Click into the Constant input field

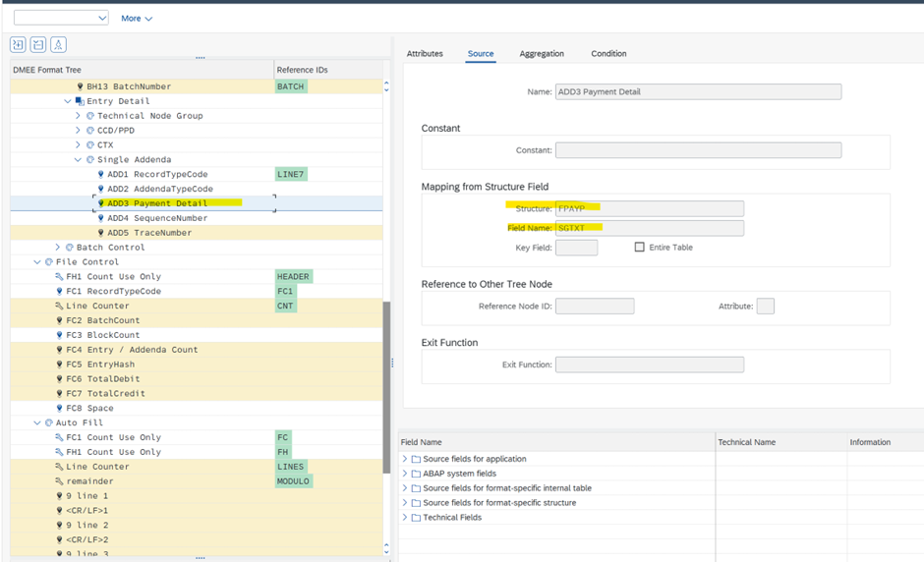click(x=698, y=150)
